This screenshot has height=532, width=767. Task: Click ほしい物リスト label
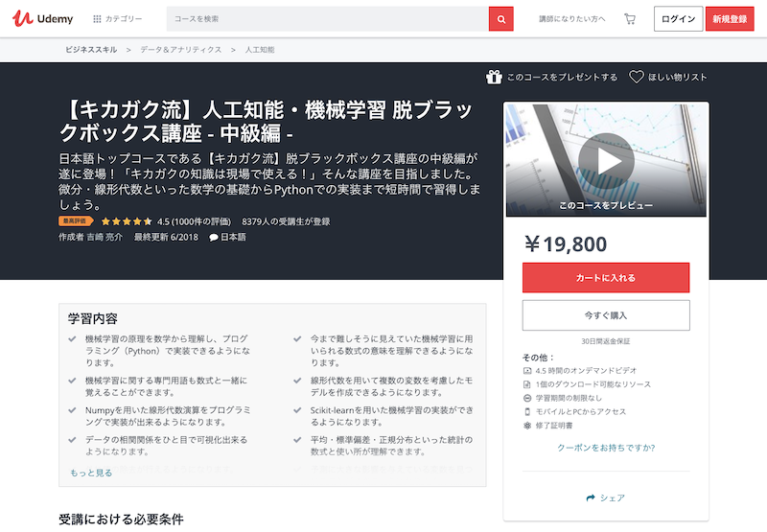[678, 78]
